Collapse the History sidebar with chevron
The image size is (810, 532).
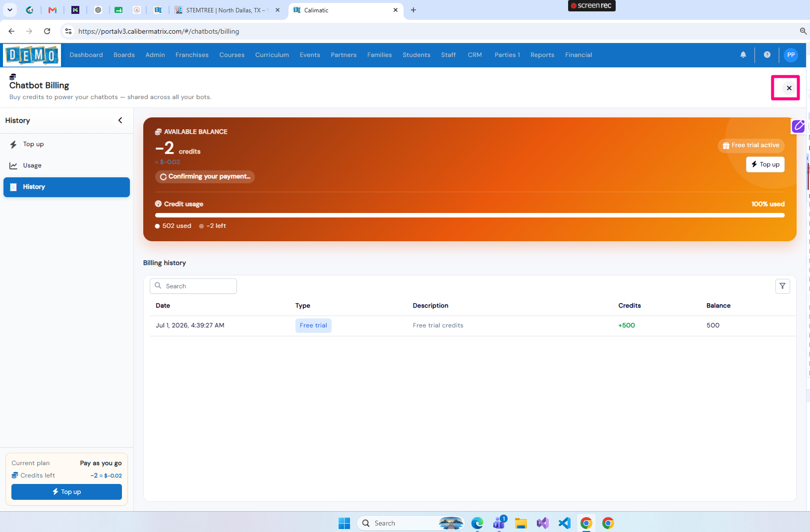(120, 120)
